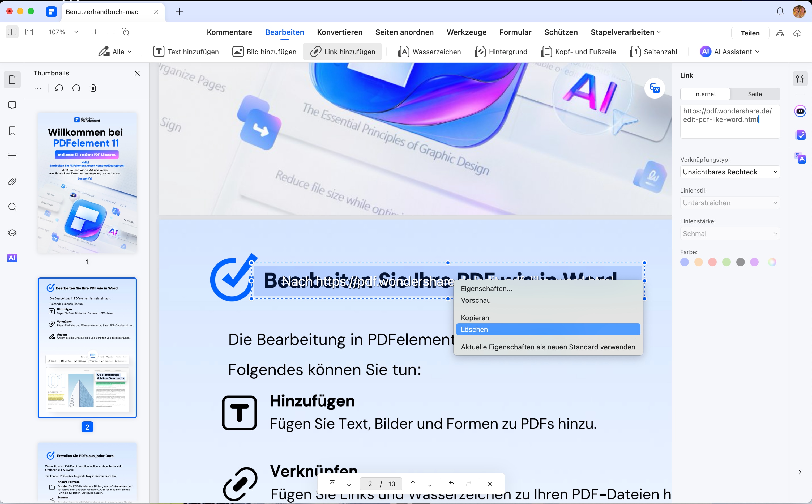
Task: Click the marquee zoom search icon
Action: tap(125, 32)
